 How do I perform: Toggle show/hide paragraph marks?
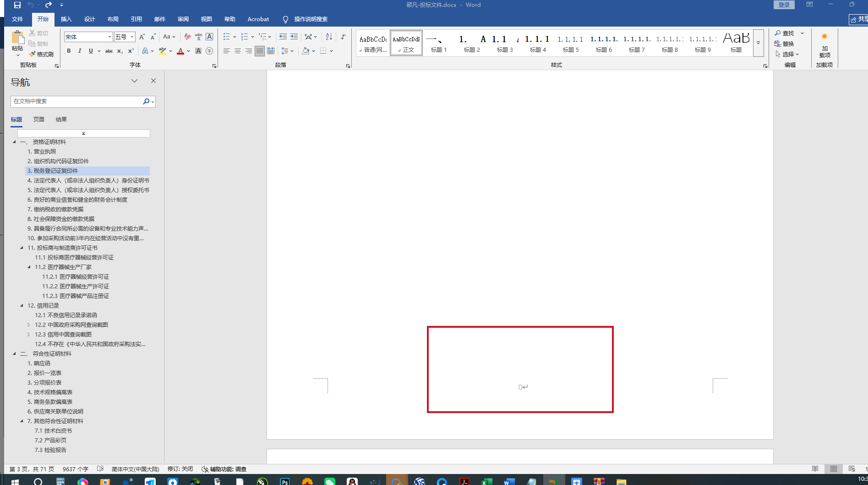(x=344, y=37)
